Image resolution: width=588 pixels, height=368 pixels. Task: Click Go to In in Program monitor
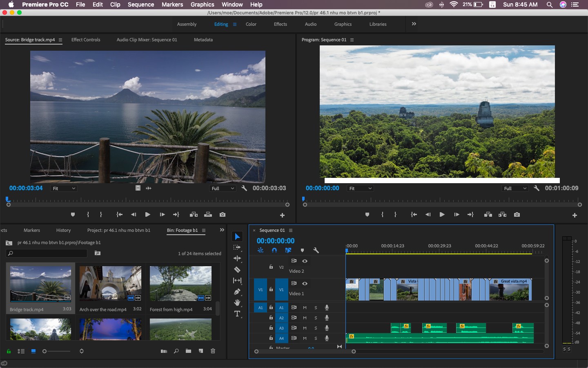[414, 215]
